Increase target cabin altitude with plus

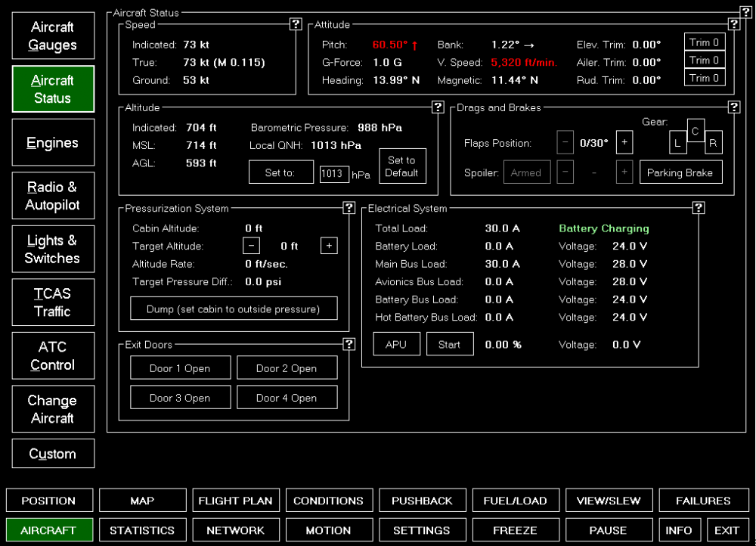[329, 246]
